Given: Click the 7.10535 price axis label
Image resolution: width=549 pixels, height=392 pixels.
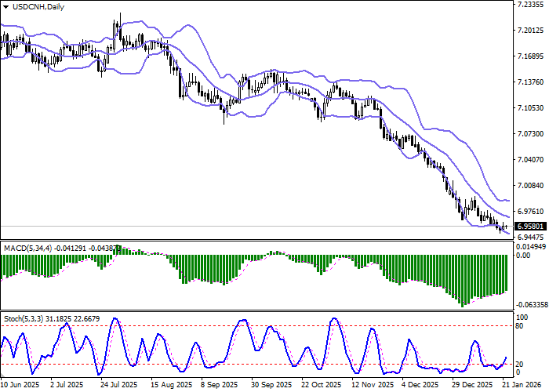Looking at the screenshot, I should point(531,108).
